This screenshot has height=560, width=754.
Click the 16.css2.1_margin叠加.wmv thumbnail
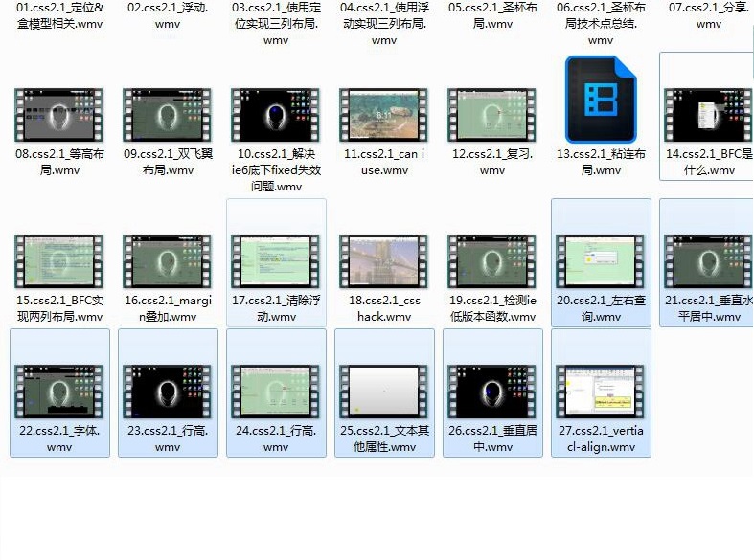pyautogui.click(x=168, y=261)
